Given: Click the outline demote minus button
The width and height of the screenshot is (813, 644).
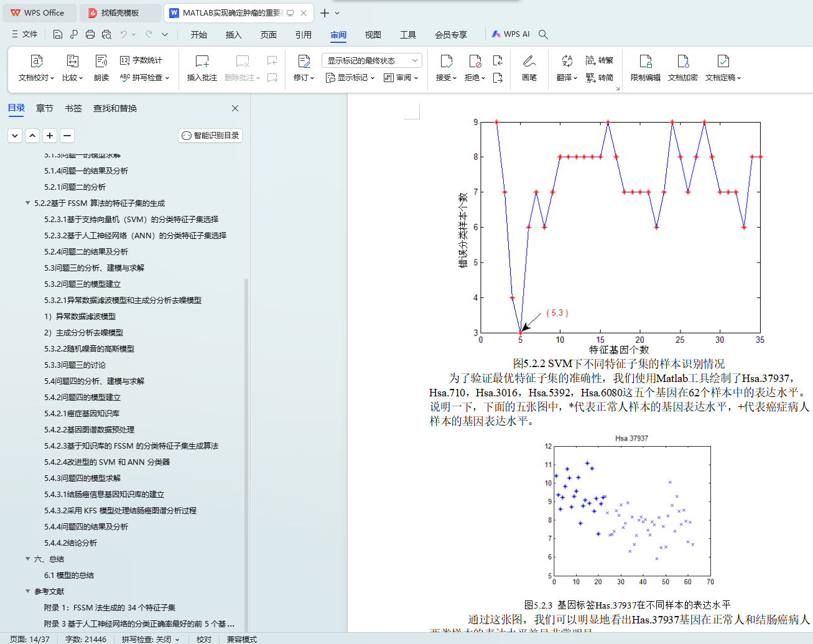Looking at the screenshot, I should [67, 136].
